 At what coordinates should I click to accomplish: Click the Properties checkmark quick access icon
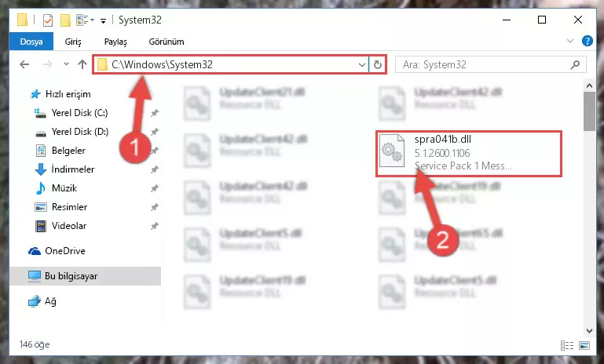click(48, 20)
